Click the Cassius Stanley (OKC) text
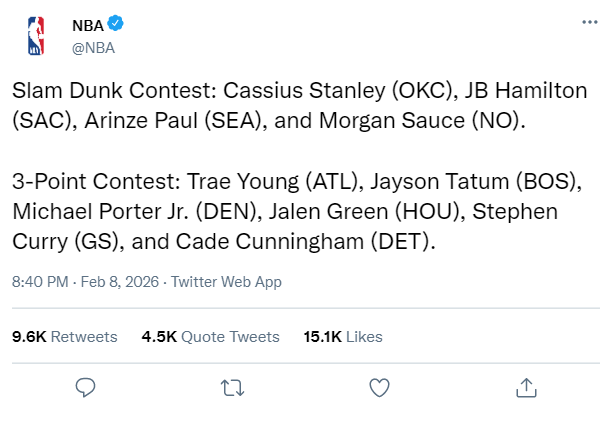The width and height of the screenshot is (612, 424). 338,91
